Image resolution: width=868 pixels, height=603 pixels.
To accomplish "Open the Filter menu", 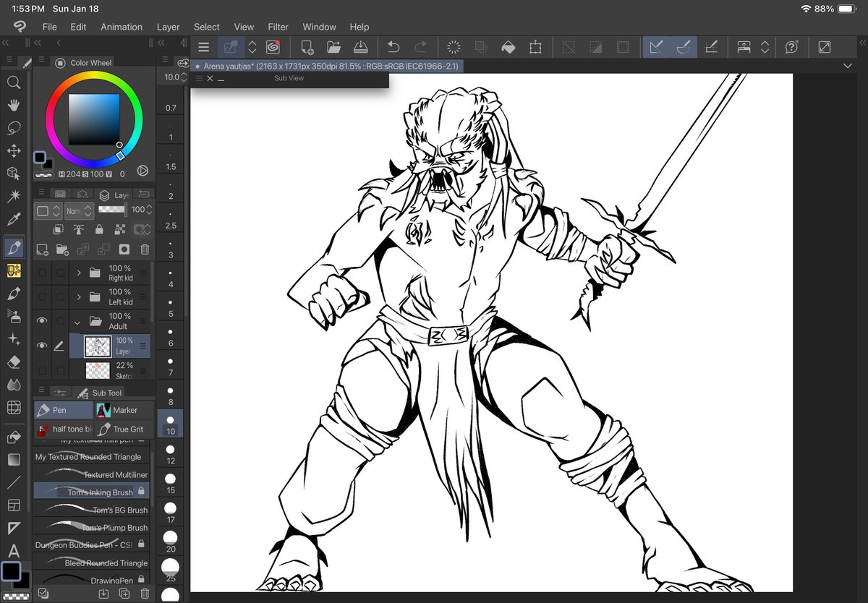I will (278, 27).
